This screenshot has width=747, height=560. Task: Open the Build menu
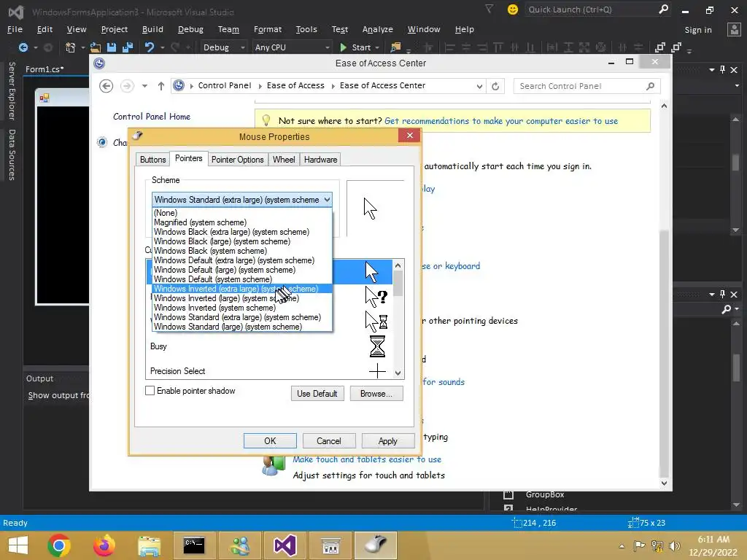pyautogui.click(x=152, y=29)
